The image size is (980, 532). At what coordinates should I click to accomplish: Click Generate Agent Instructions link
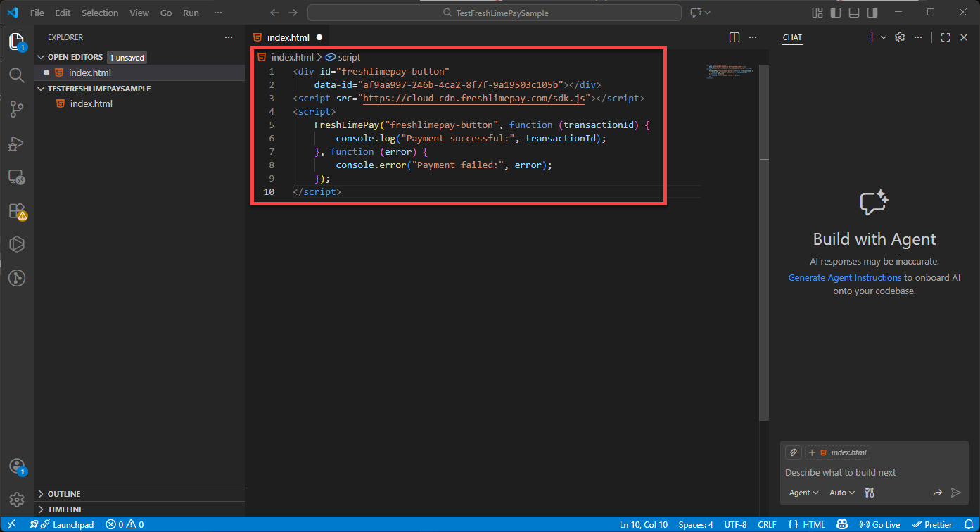tap(844, 278)
